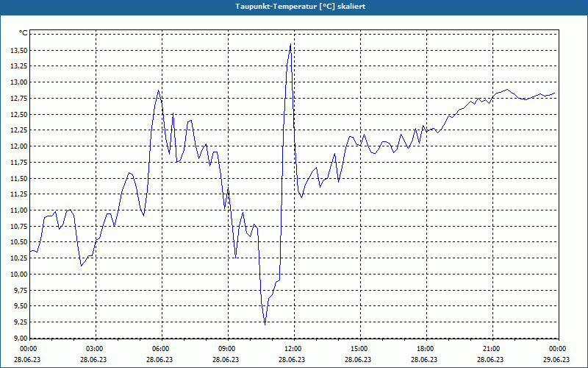
Task: Click the 12,50 y-axis value
Action: click(20, 114)
